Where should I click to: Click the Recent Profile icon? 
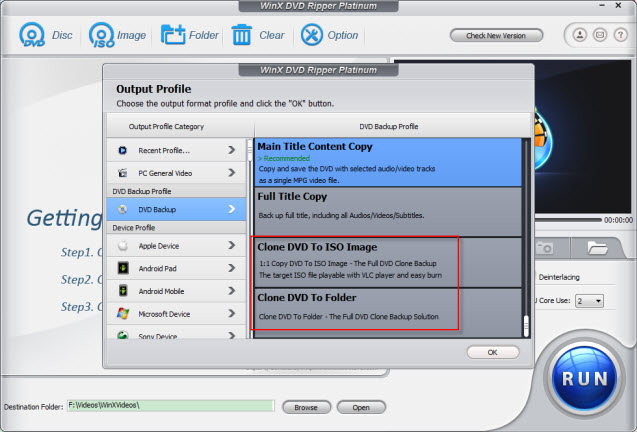(x=122, y=150)
